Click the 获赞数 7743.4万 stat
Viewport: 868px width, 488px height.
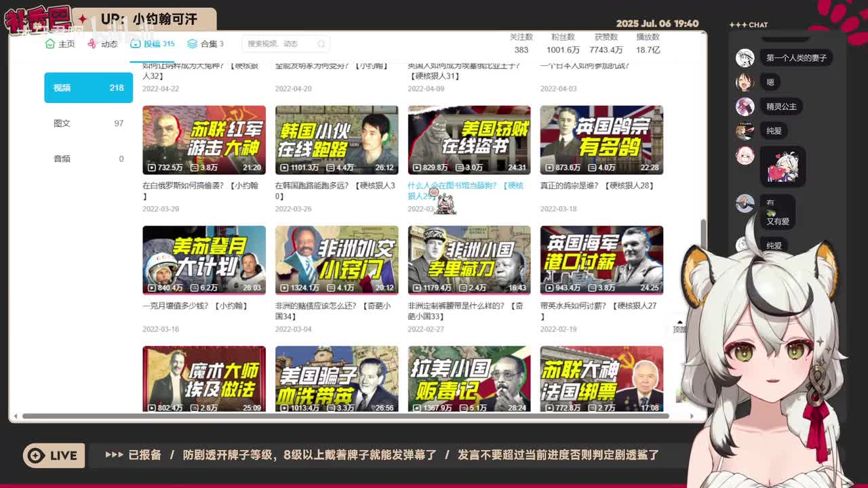(606, 43)
